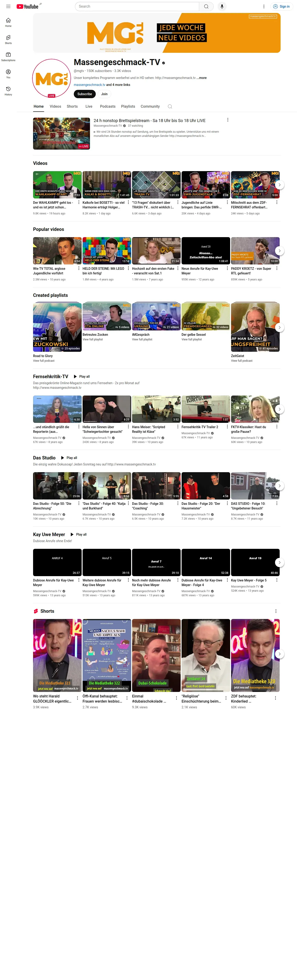Open History in the sidebar
This screenshot has height=980, width=297.
[x=8, y=91]
